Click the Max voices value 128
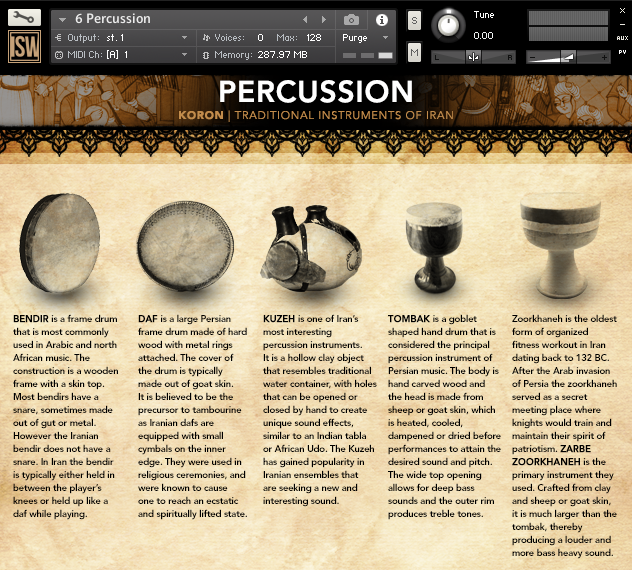The height and width of the screenshot is (570, 632). click(x=314, y=38)
